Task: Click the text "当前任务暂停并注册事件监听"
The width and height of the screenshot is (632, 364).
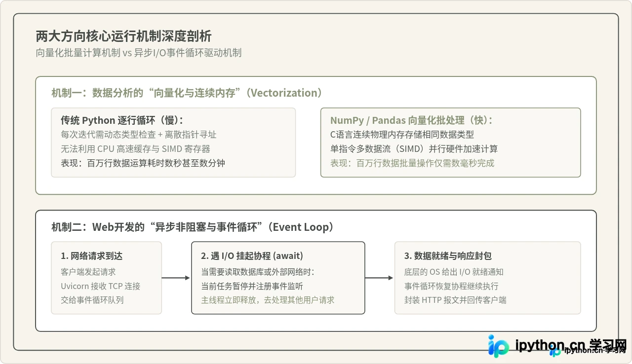Action: 252,286
